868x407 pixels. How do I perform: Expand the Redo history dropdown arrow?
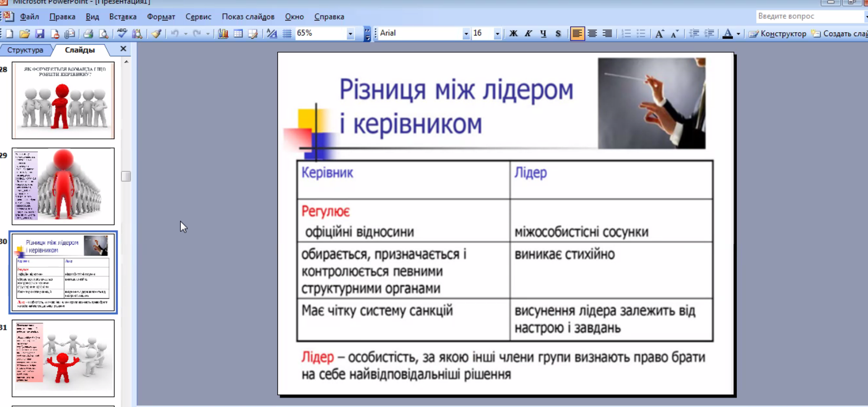pyautogui.click(x=208, y=34)
